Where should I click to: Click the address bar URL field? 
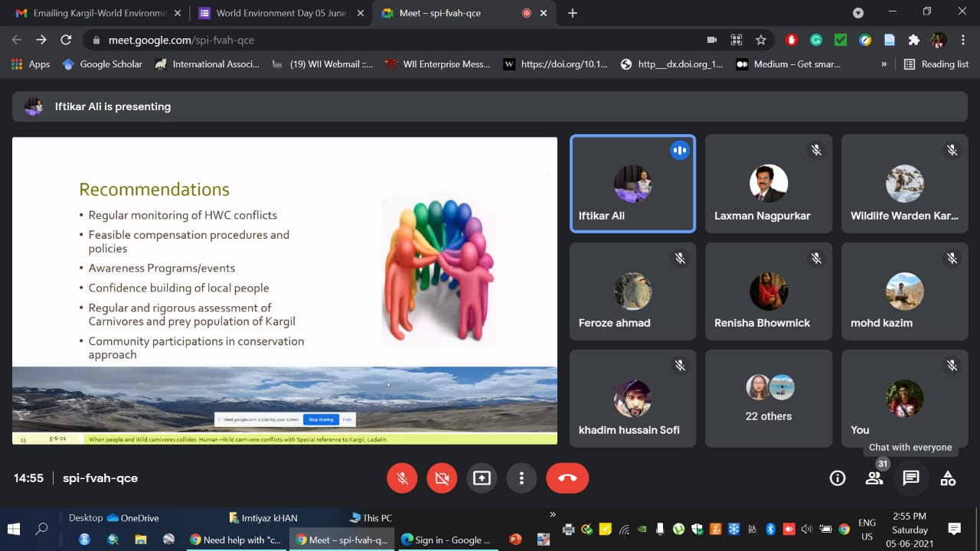[x=383, y=40]
